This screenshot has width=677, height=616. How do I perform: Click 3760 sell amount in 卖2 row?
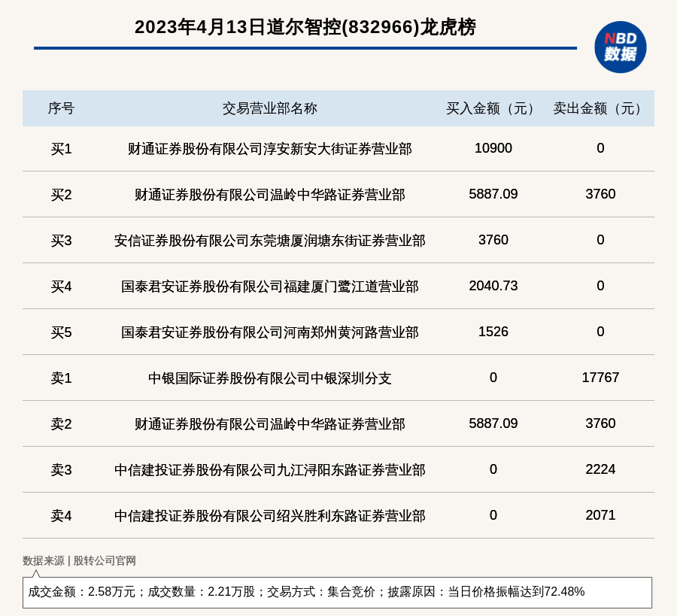tap(600, 423)
